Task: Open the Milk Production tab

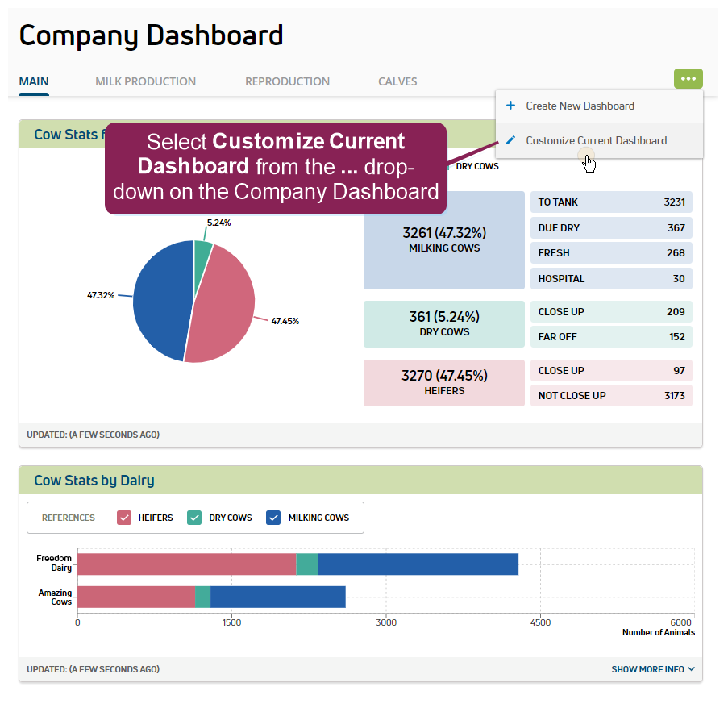Action: click(145, 81)
